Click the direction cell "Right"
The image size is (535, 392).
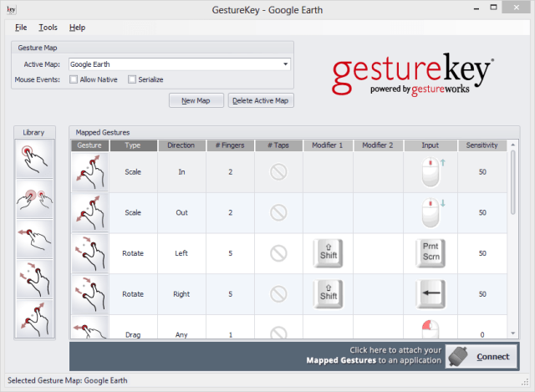coord(181,294)
